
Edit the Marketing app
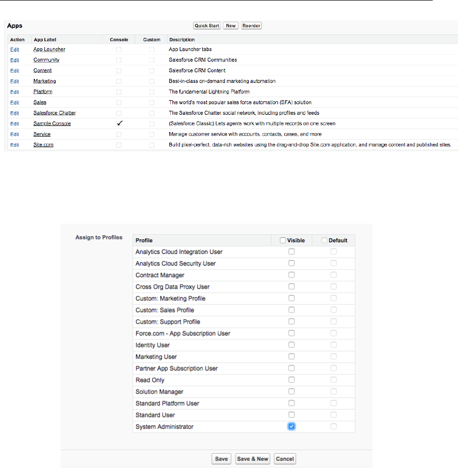(15, 81)
